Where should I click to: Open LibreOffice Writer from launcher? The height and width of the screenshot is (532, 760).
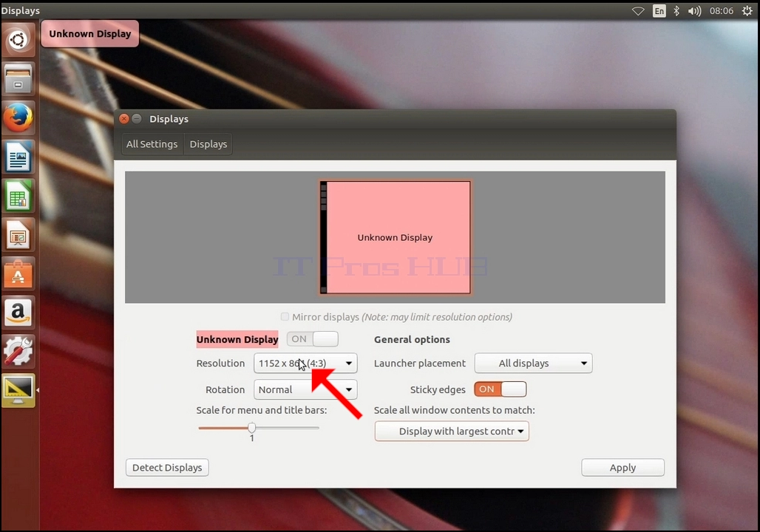pos(18,157)
